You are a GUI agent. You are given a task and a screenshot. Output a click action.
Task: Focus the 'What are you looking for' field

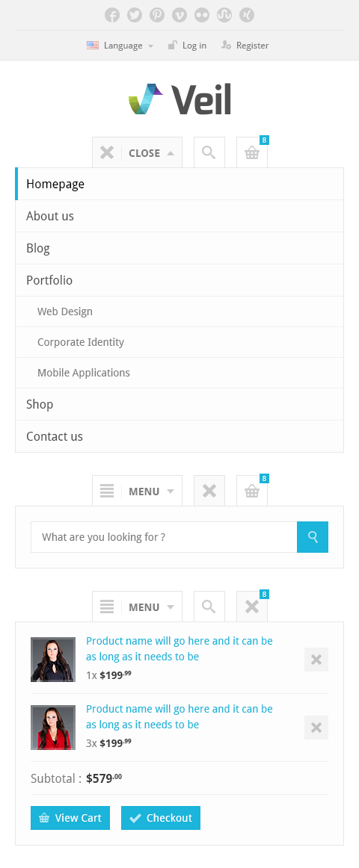(x=164, y=537)
